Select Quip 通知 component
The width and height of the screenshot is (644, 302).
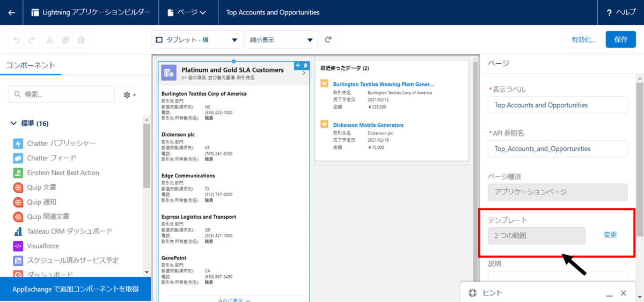(x=34, y=202)
